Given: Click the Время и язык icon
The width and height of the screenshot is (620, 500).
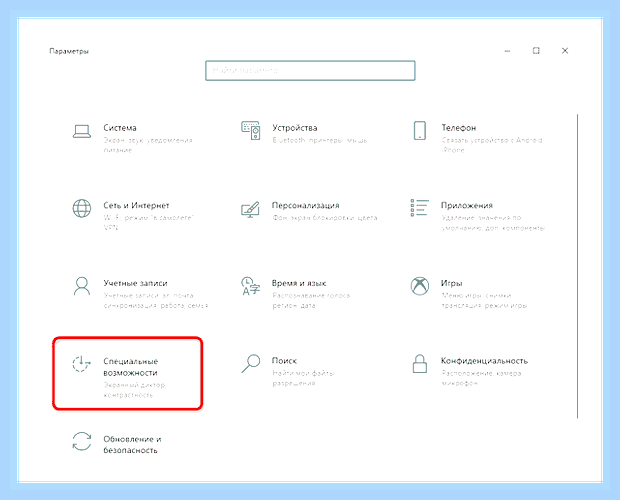Looking at the screenshot, I should [251, 286].
